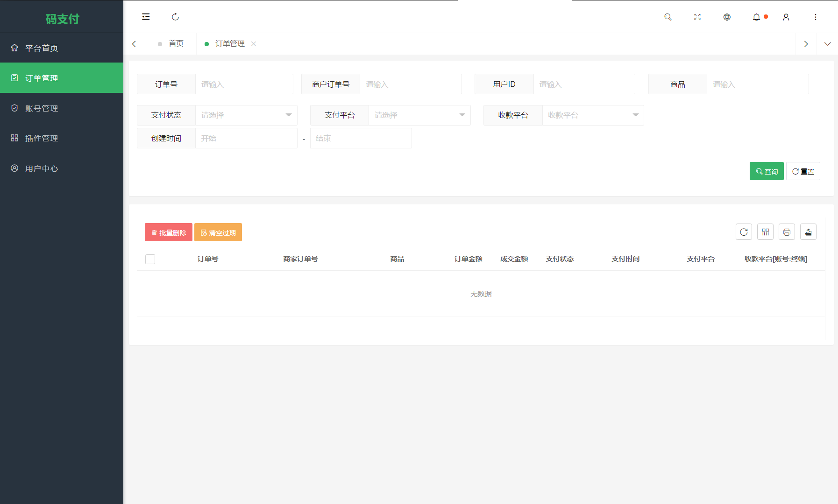Open the language switcher globe
Image resolution: width=838 pixels, height=504 pixels.
pos(727,17)
